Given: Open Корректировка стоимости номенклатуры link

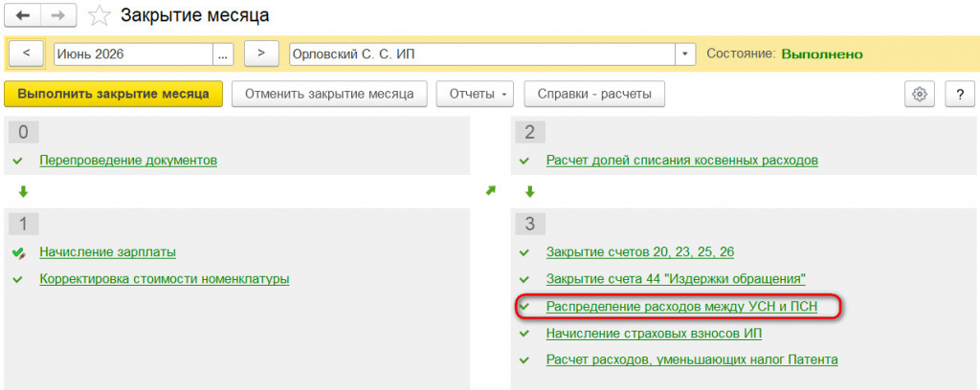Looking at the screenshot, I should 165,279.
